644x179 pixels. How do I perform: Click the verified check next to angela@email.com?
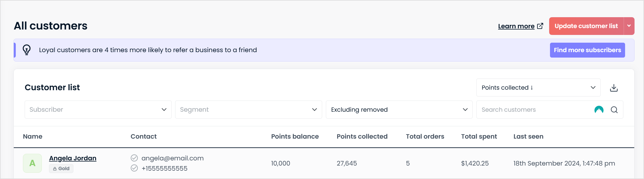point(134,158)
